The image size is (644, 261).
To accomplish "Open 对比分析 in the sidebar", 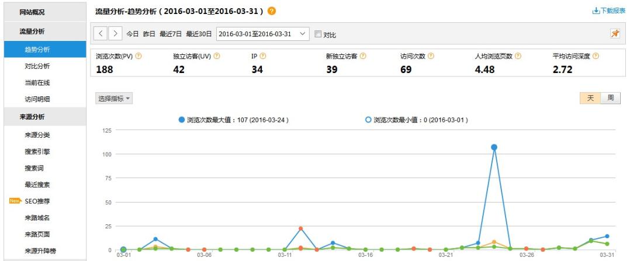I will (x=37, y=66).
